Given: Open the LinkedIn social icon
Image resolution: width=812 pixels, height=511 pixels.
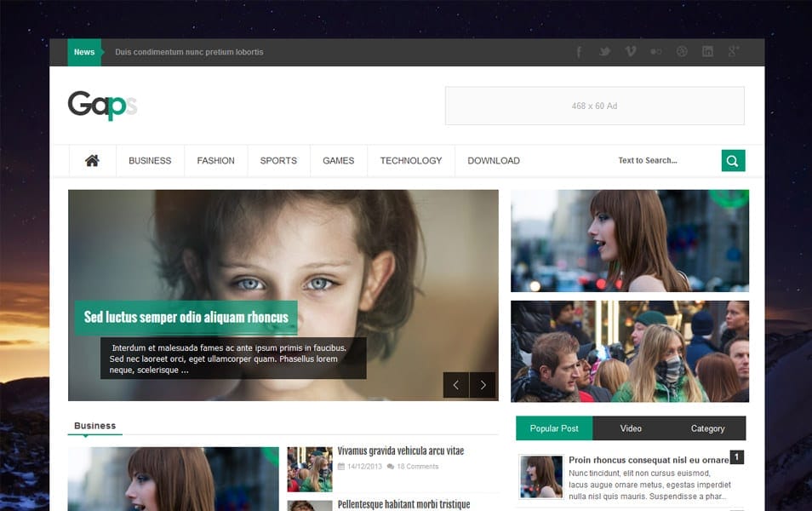Looking at the screenshot, I should (x=707, y=51).
